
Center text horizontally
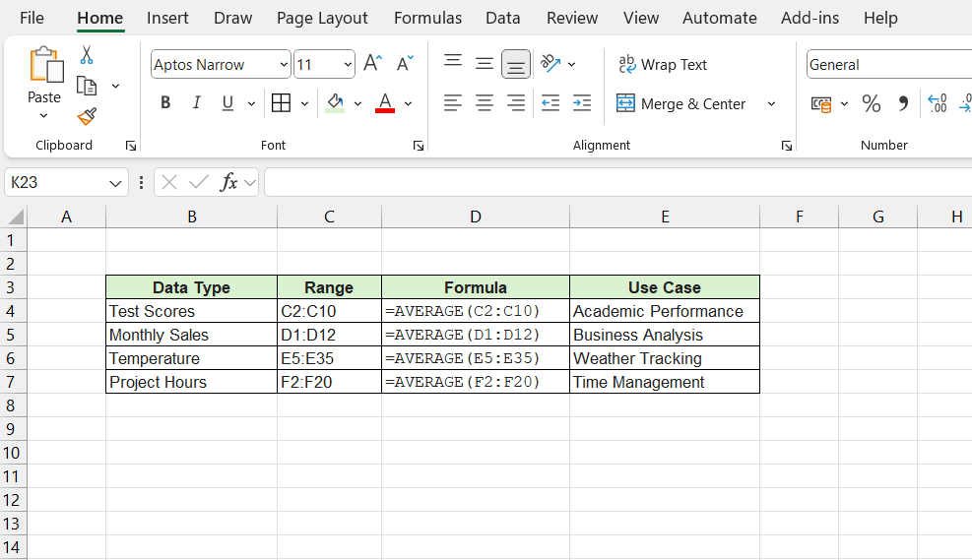485,102
